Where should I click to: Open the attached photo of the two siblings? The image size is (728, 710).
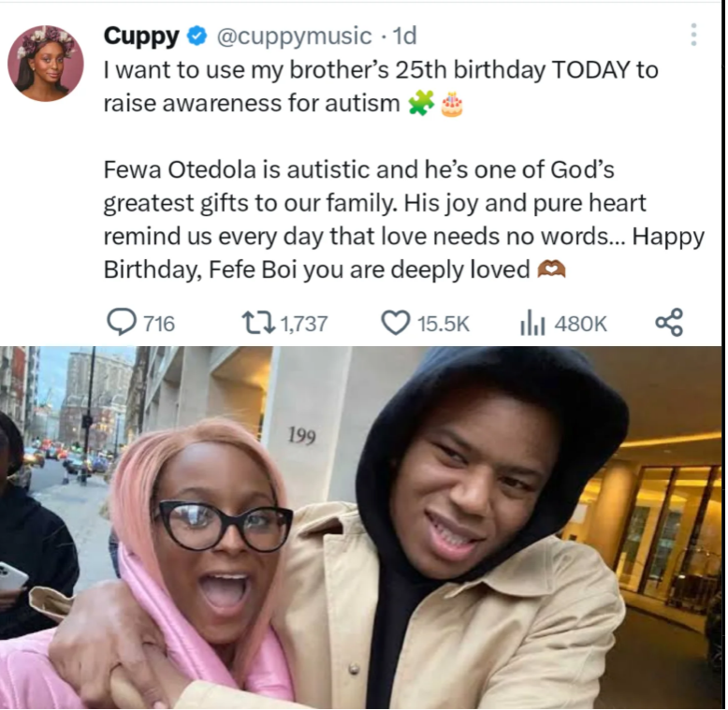(361, 528)
